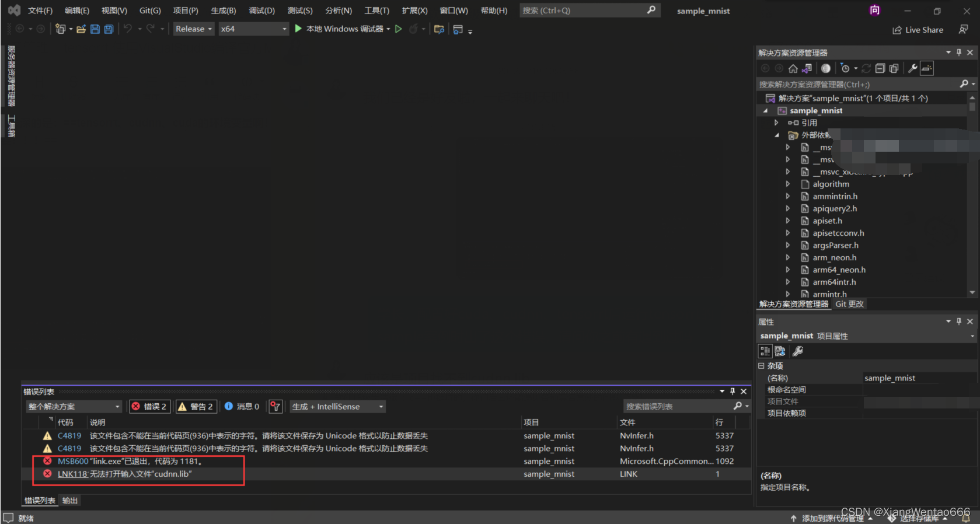Screen dimensions: 980x524
Task: Click the window layout toolbar icon
Action: click(458, 29)
